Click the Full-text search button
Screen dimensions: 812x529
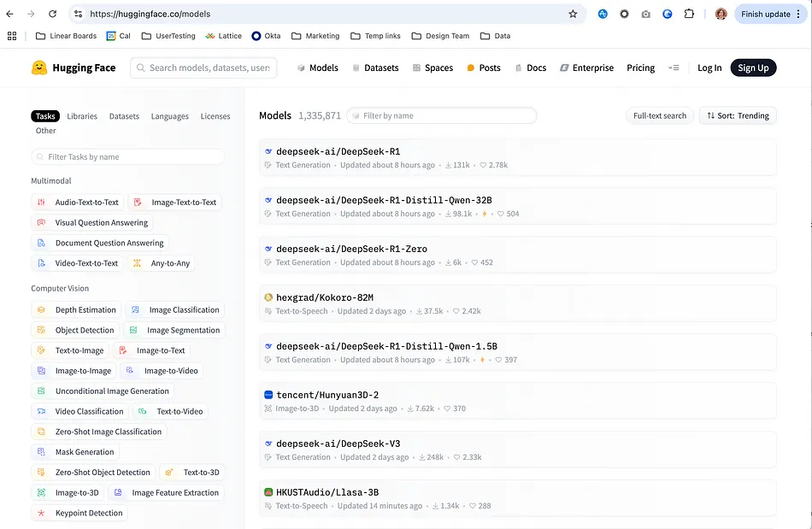coord(660,116)
